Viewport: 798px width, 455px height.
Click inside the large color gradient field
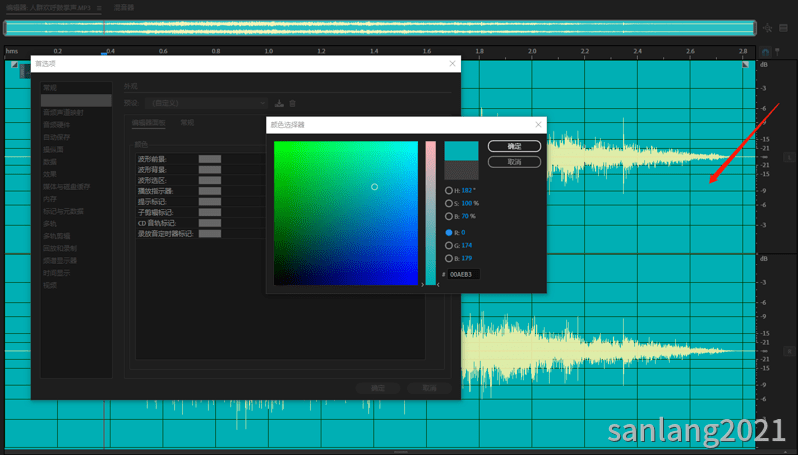click(346, 213)
